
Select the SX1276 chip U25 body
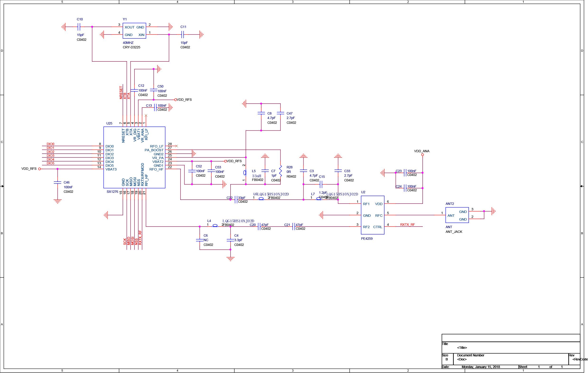[134, 157]
